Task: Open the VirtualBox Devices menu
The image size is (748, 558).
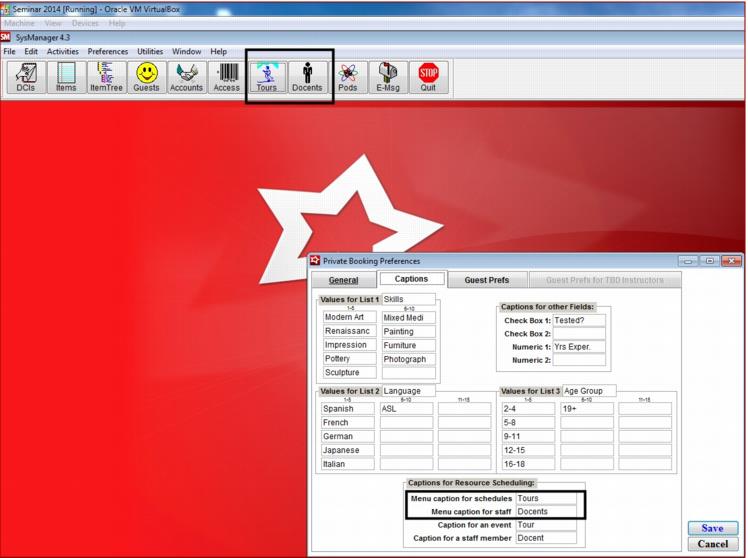Action: pos(85,22)
